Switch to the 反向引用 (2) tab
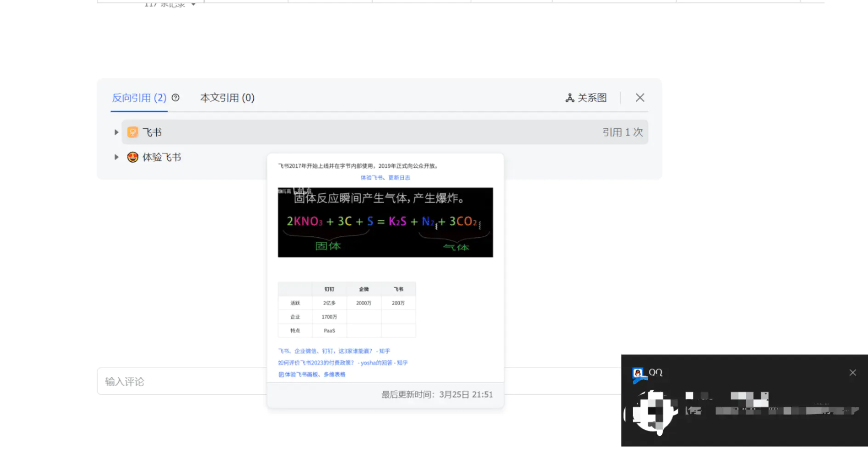This screenshot has height=450, width=868. click(x=139, y=97)
